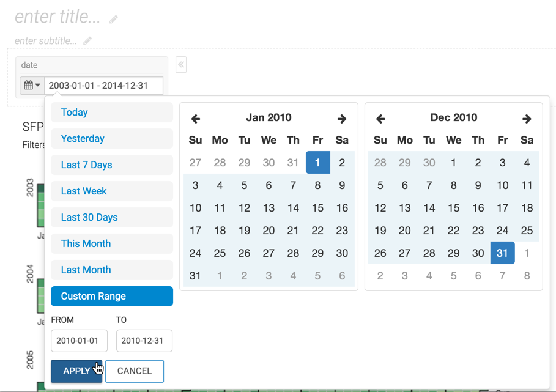556x392 pixels.
Task: Select the Last 30 Days preset
Action: (x=112, y=218)
